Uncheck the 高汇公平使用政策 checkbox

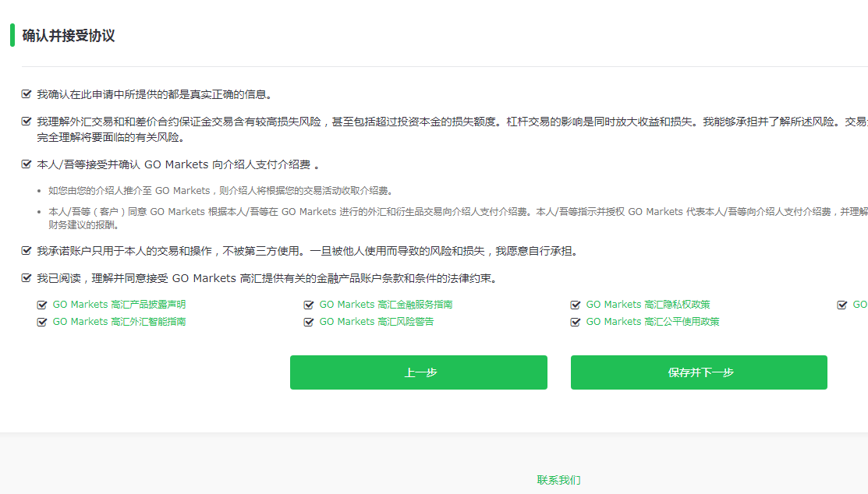coord(576,322)
